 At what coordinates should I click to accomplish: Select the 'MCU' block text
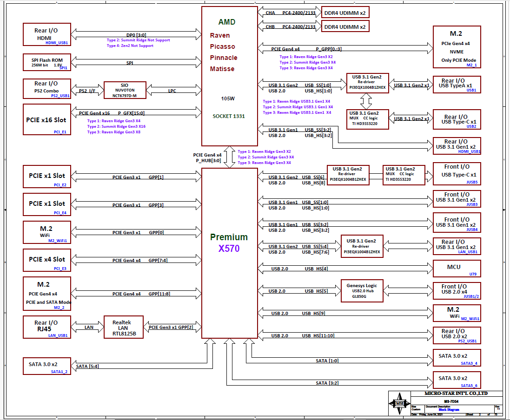(x=454, y=267)
